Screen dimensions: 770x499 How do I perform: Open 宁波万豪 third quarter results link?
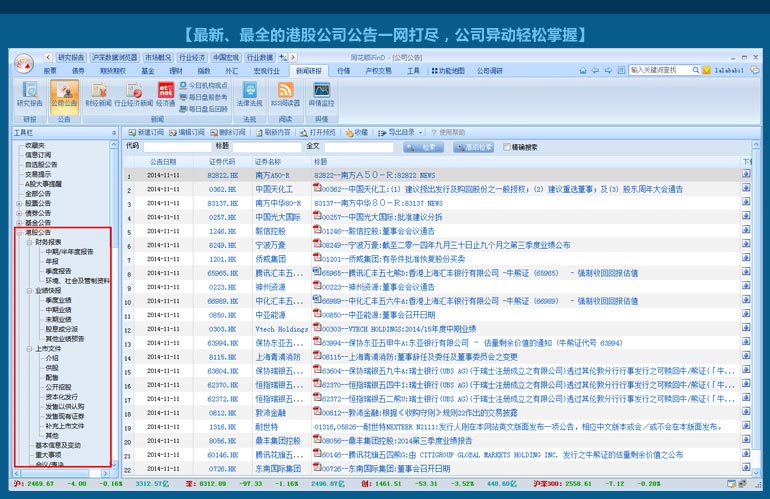(446, 245)
